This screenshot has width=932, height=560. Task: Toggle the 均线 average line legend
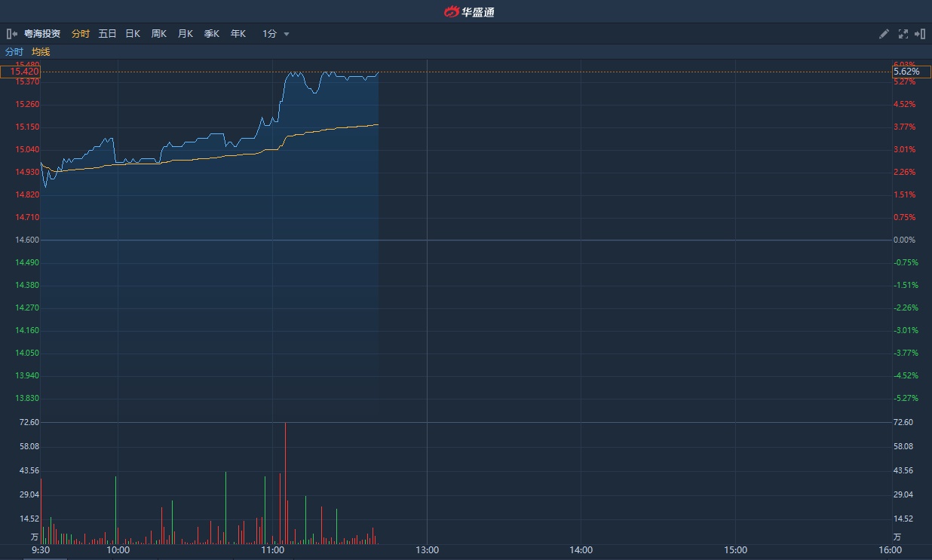(41, 52)
